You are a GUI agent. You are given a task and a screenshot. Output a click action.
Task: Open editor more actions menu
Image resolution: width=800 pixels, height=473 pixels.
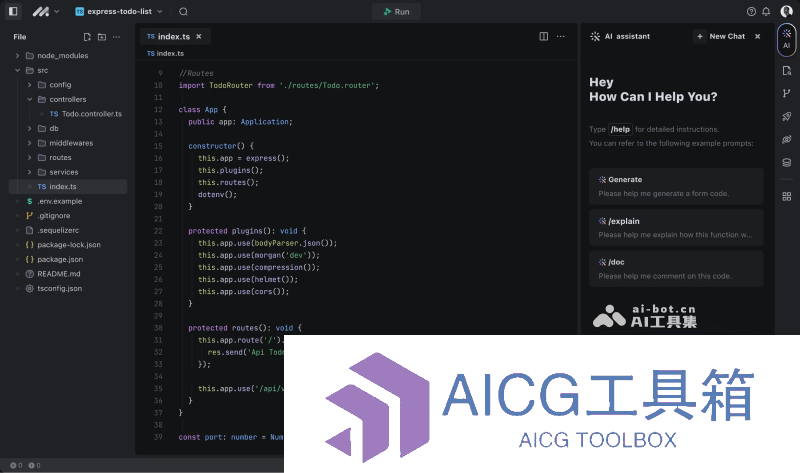(x=561, y=36)
